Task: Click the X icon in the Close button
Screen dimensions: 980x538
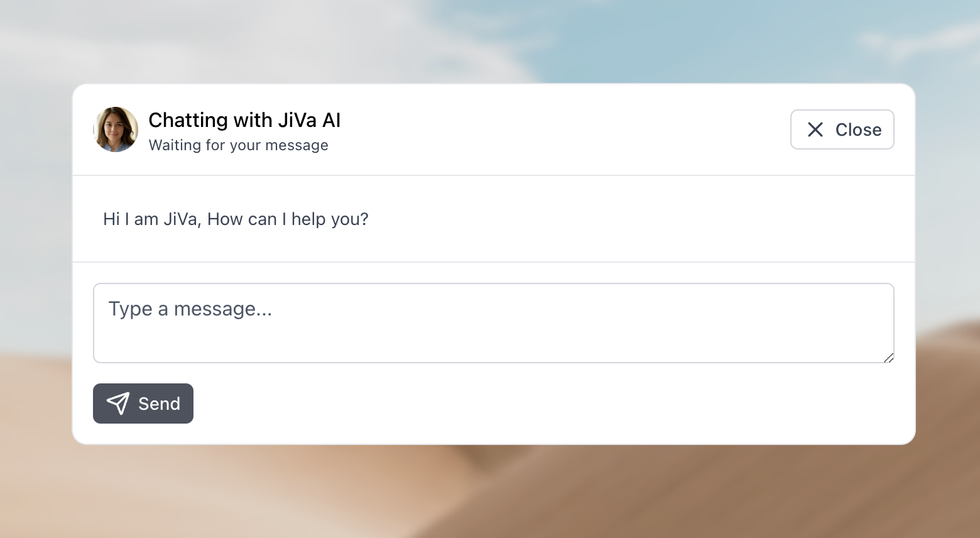Action: [x=815, y=129]
